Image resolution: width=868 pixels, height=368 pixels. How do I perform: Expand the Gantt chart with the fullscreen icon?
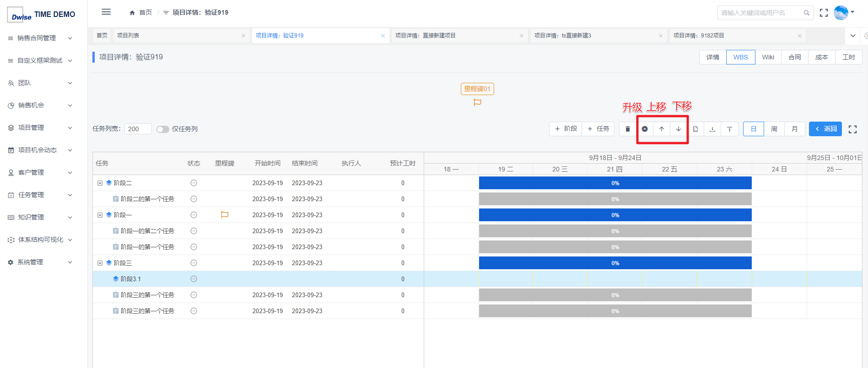[852, 129]
